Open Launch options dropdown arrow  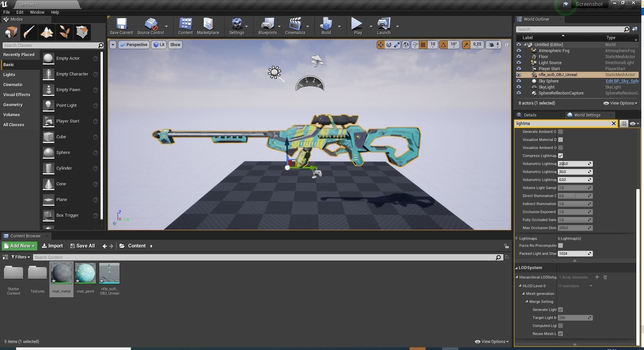(x=397, y=26)
